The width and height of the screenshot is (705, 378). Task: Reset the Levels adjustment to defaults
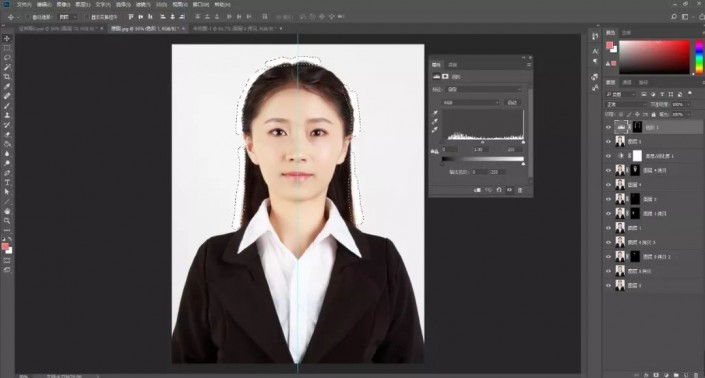click(499, 190)
